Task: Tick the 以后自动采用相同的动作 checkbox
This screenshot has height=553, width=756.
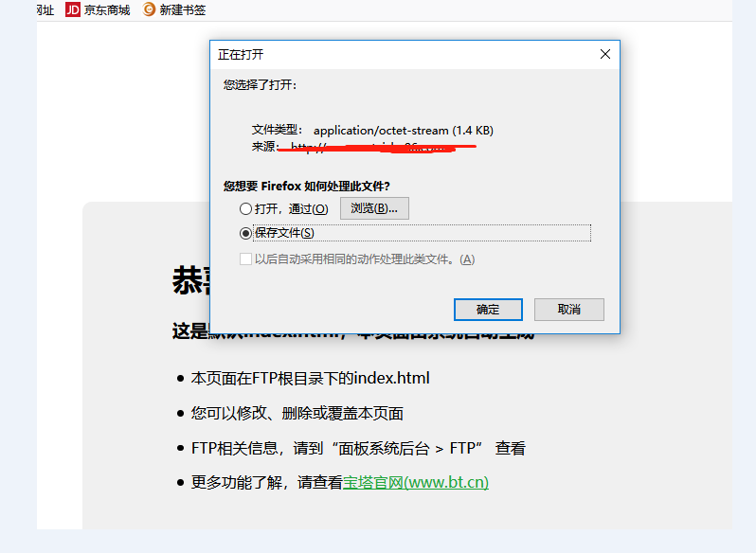Action: [x=245, y=259]
